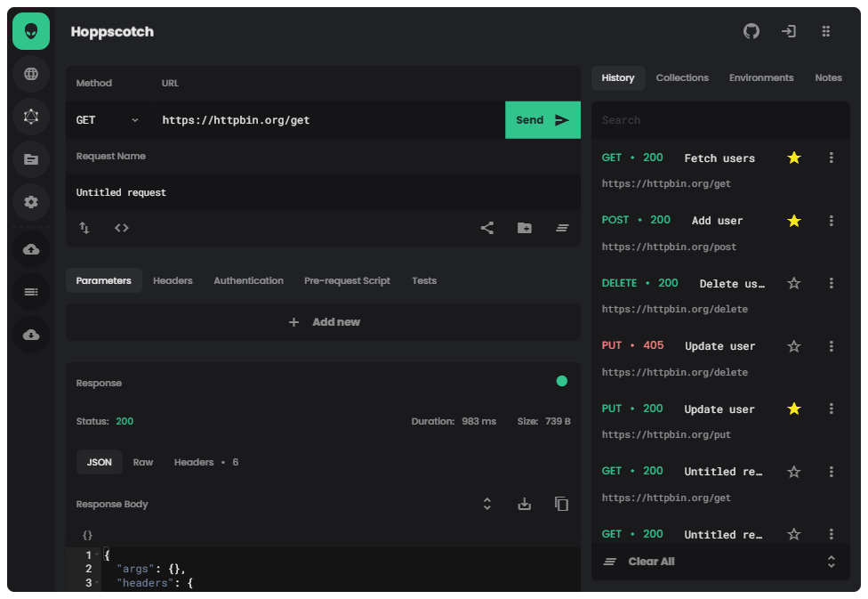Screen dimensions: 868x599
Task: Switch to the Headers request tab
Action: coord(173,280)
